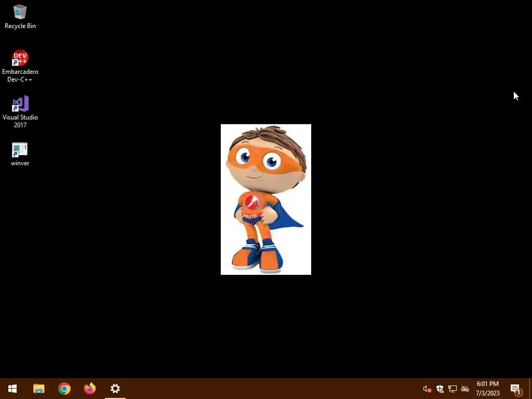Select the winver desktop shortcut
This screenshot has height=399, width=532.
click(20, 154)
